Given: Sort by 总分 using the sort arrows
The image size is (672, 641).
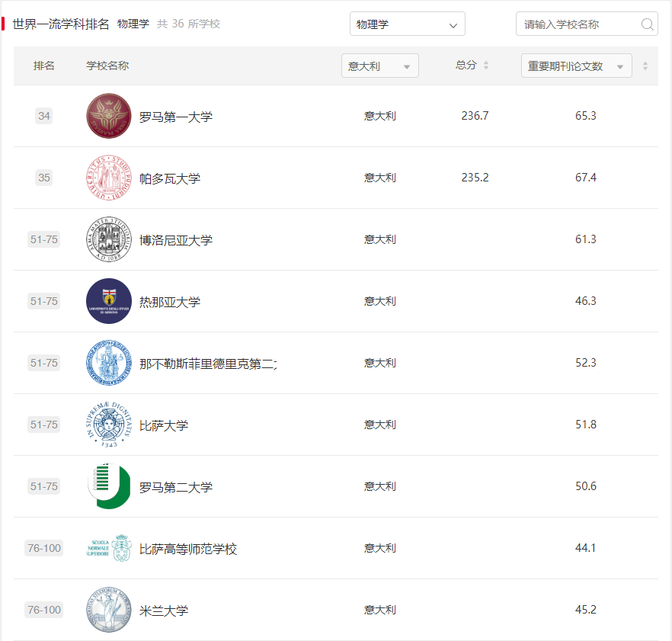Looking at the screenshot, I should click(486, 66).
